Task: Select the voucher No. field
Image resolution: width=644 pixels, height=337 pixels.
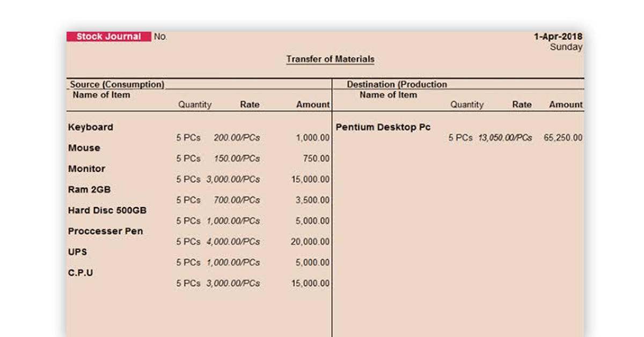Action: tap(160, 36)
